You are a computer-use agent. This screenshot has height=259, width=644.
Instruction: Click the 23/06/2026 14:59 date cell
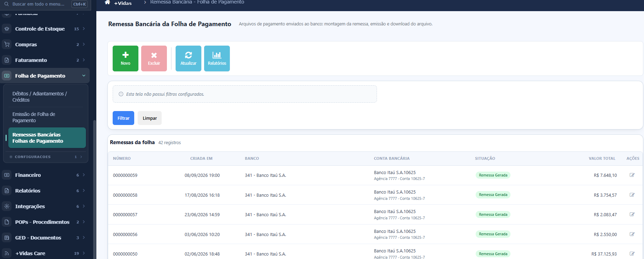[202, 215]
